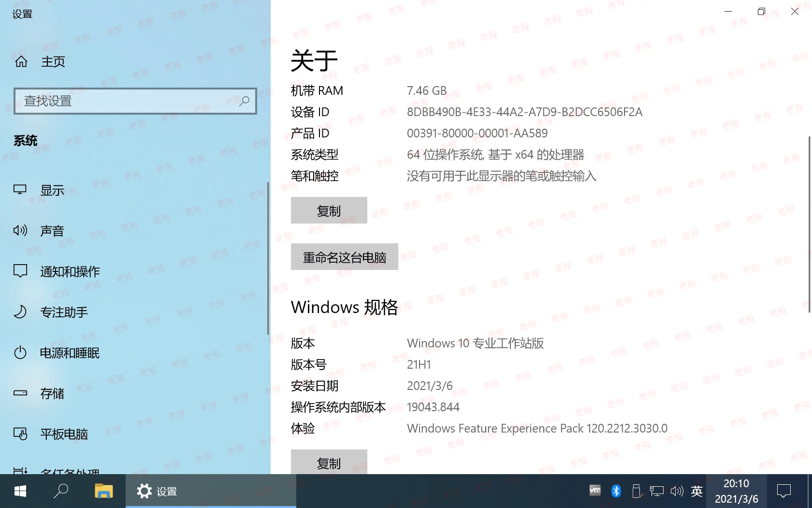Open the volume control in system tray

click(x=677, y=491)
